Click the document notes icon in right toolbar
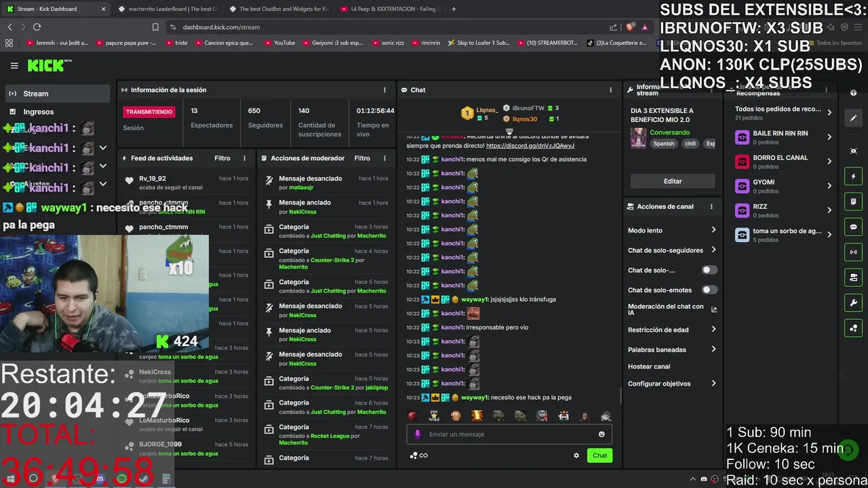Viewport: 868px width, 488px height. pyautogui.click(x=854, y=201)
